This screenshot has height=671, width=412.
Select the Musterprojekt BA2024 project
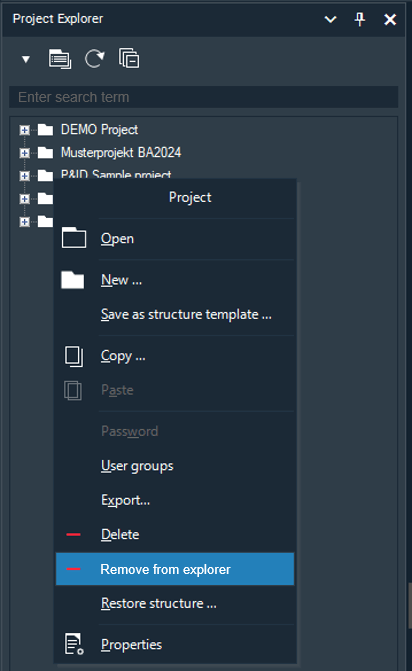tap(121, 152)
